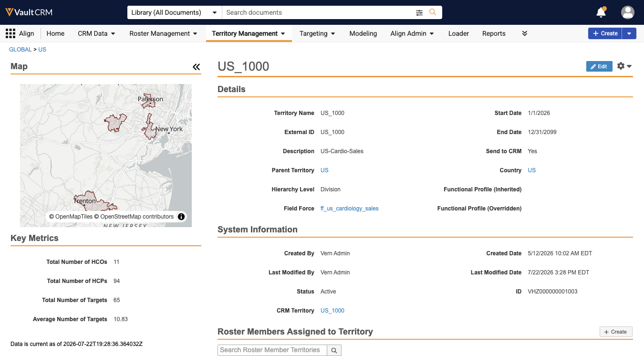Open the CRM Territory US_1000 link
644x356 pixels.
(x=332, y=311)
